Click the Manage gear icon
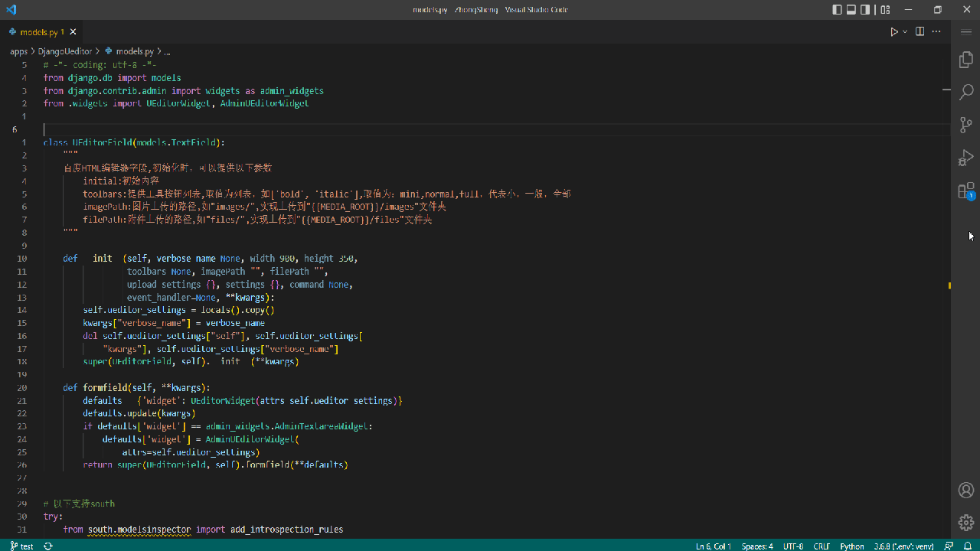The image size is (980, 551). point(965,523)
